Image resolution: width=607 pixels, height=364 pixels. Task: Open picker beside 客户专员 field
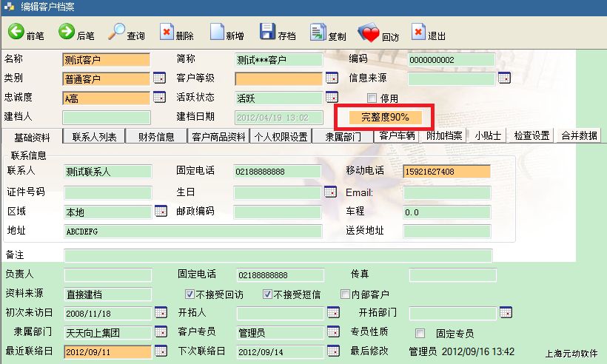pos(333,331)
